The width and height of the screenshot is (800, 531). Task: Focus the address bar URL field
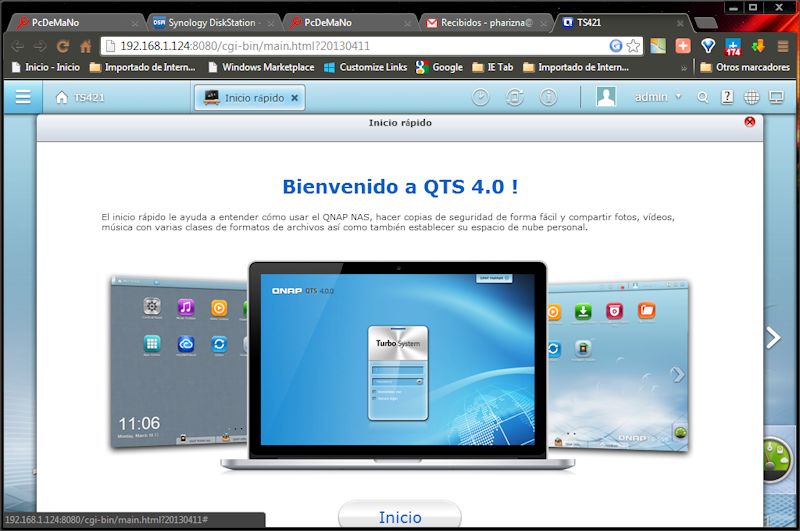[357, 46]
